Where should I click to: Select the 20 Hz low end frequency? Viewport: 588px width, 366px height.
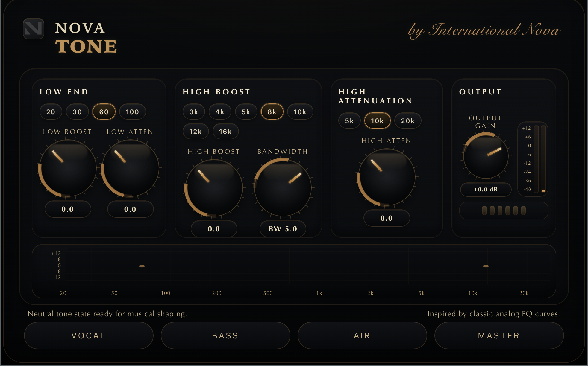[x=51, y=112]
